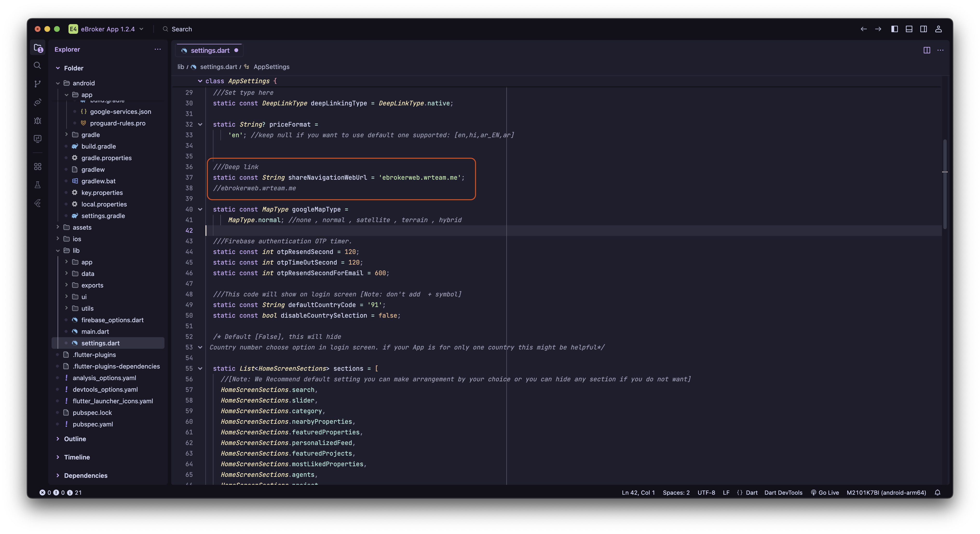Click UTF-8 encoding in status bar
Image resolution: width=980 pixels, height=534 pixels.
tap(706, 493)
